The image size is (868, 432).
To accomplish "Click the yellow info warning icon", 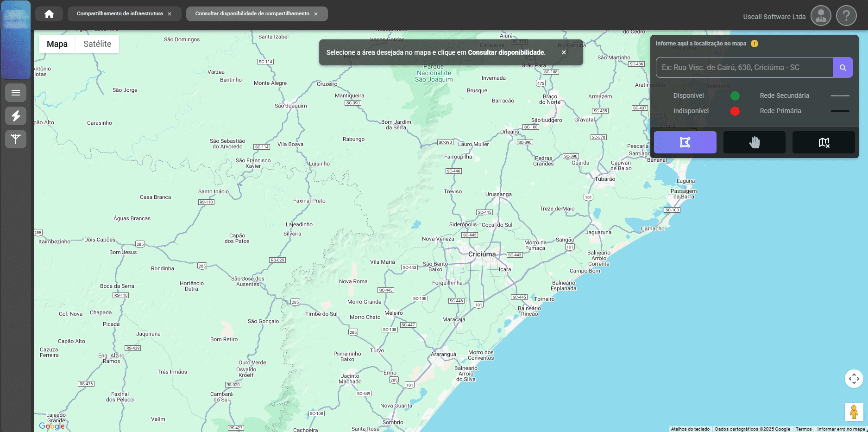I will click(755, 44).
